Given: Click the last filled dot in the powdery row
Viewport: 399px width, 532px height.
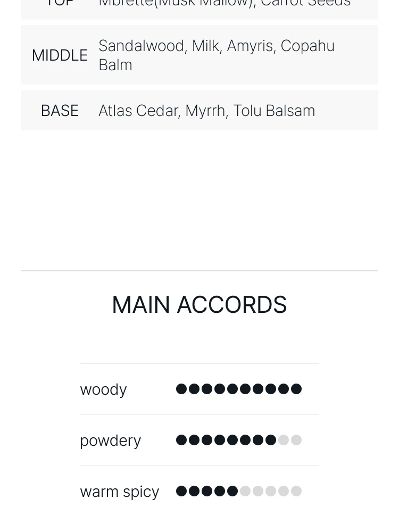Looking at the screenshot, I should (x=271, y=440).
